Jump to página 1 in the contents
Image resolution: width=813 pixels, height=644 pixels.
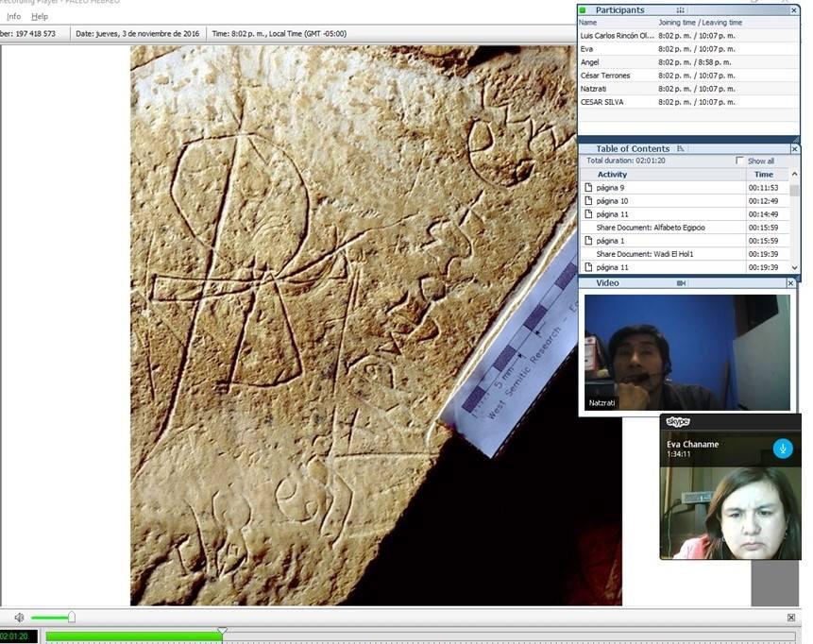(685, 241)
